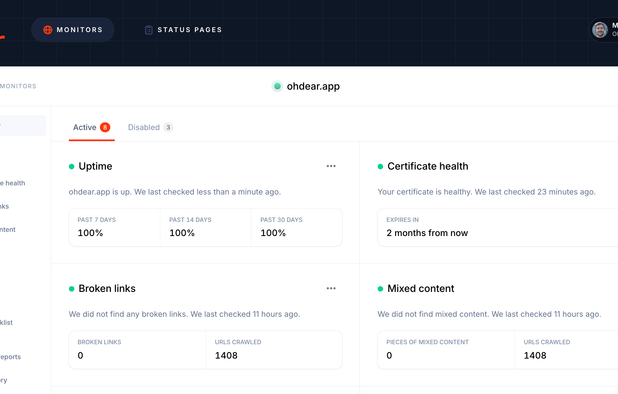Open the Uptime check heading
Screen dimensions: 618x394
click(95, 166)
